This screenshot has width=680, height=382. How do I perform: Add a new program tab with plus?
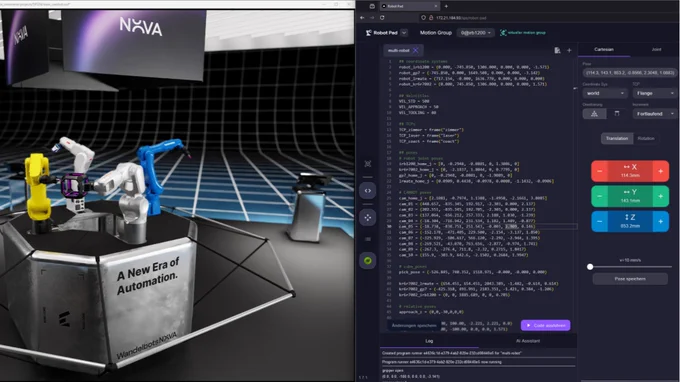[569, 51]
